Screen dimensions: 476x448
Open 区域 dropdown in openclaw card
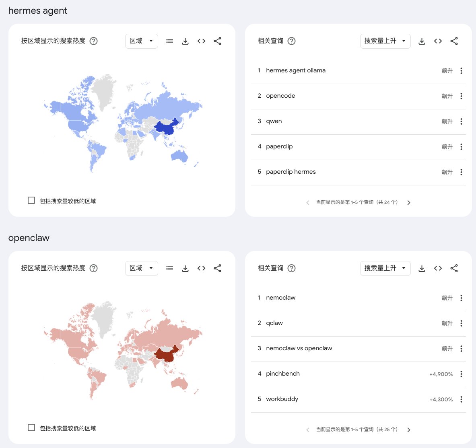point(142,268)
